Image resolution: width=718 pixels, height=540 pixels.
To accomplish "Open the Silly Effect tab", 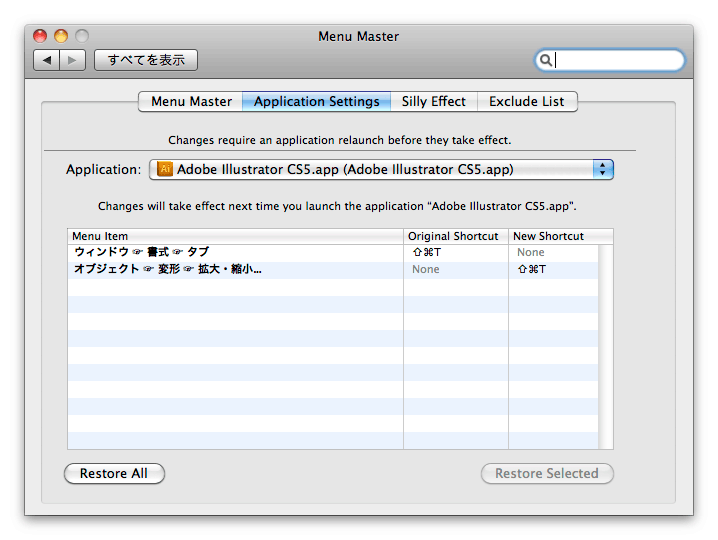I will tap(434, 101).
